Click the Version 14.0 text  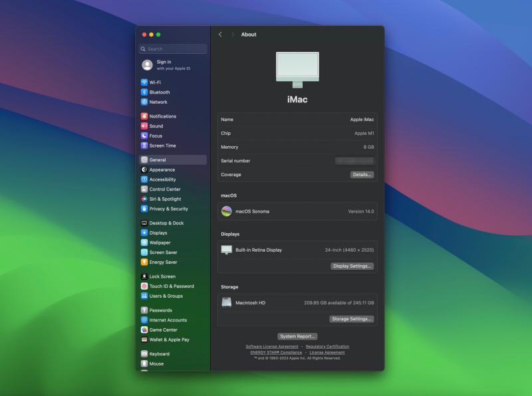click(x=361, y=211)
